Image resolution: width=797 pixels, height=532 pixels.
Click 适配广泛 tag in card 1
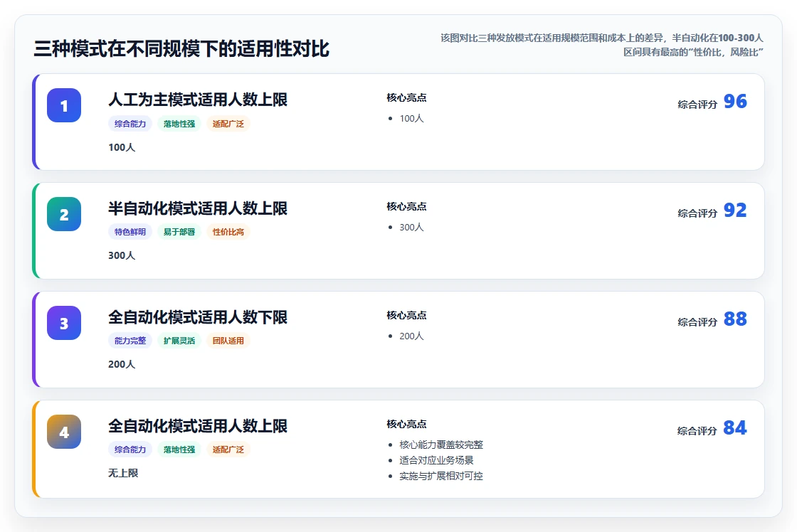(228, 124)
